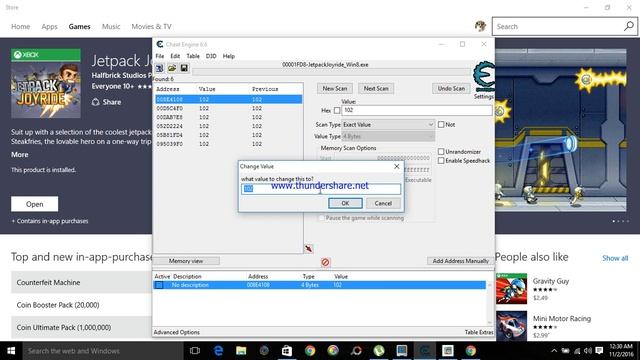Open the Table menu in Cheat Engine

193,56
